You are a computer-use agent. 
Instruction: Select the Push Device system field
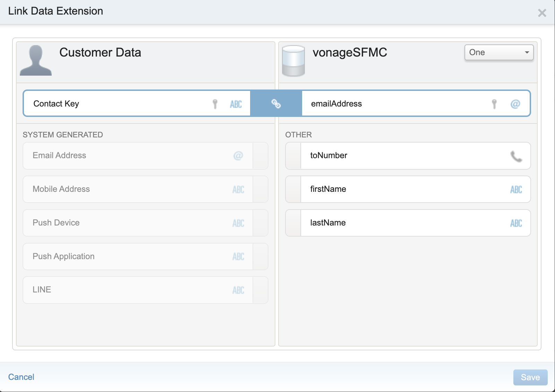click(x=145, y=223)
